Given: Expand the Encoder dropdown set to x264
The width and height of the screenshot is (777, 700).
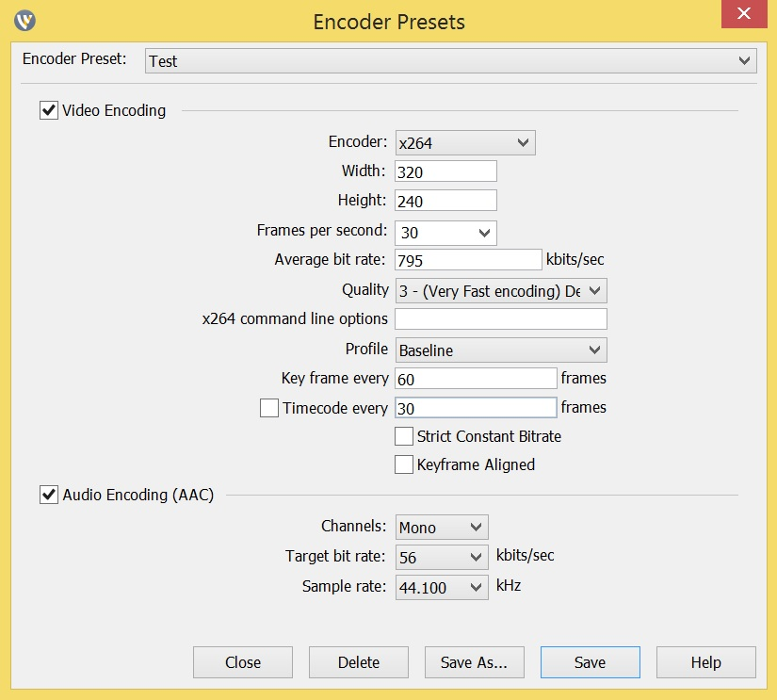Looking at the screenshot, I should point(465,143).
